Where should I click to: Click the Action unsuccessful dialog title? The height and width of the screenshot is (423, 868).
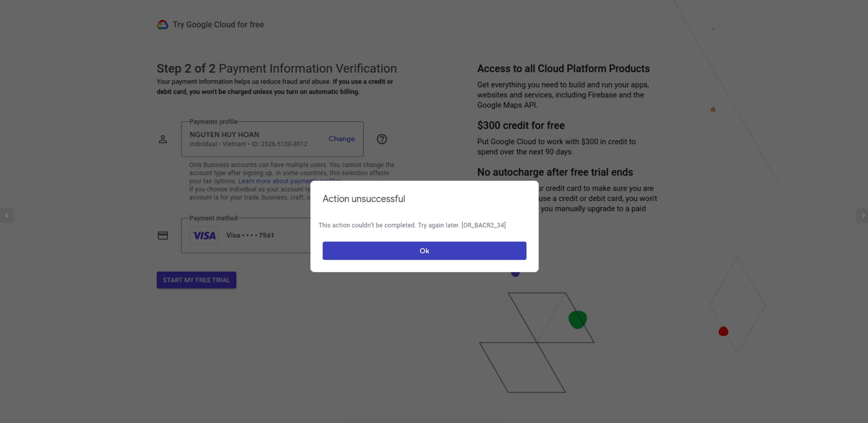tap(364, 199)
